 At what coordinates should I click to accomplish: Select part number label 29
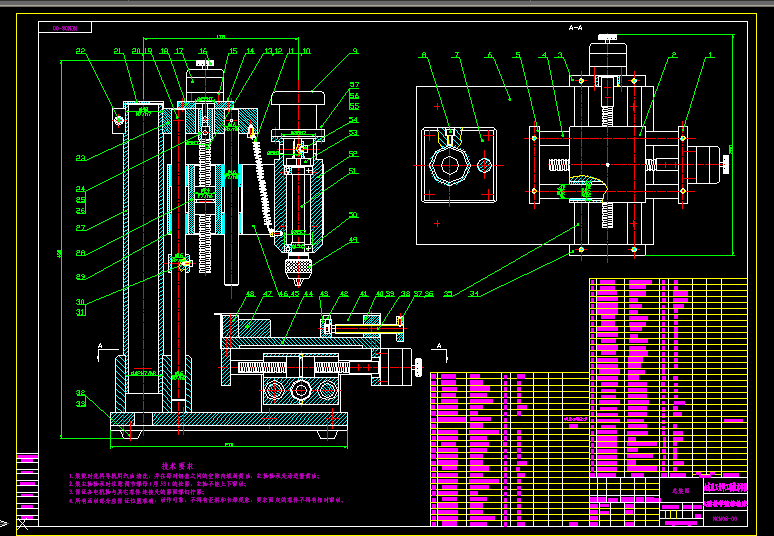coord(80,277)
